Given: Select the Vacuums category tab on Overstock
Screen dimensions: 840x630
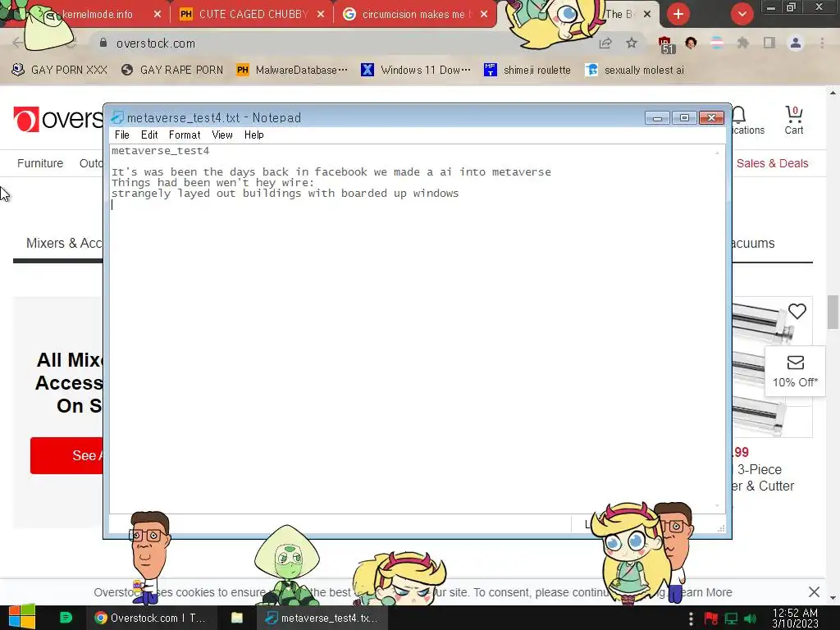Looking at the screenshot, I should [x=753, y=243].
